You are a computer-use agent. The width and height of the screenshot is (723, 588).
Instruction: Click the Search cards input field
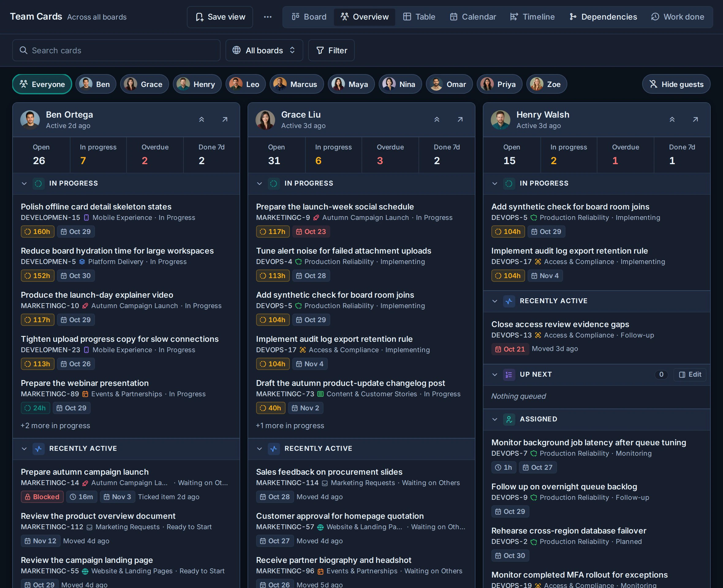tap(116, 51)
